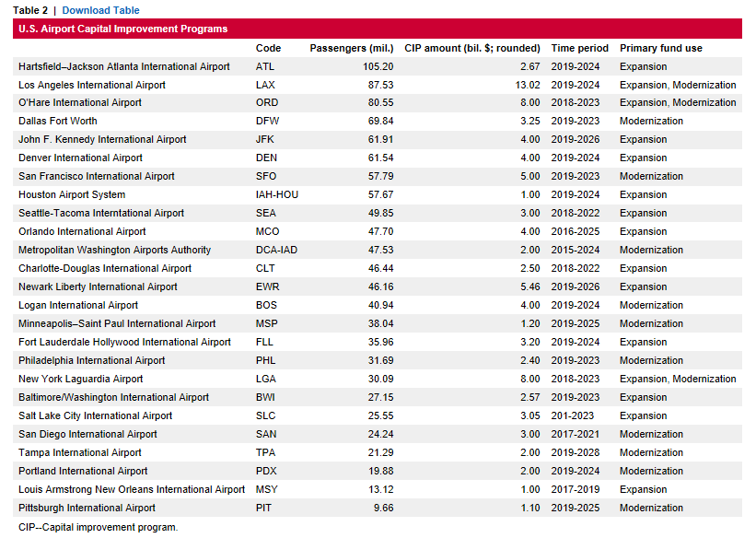
Task: Click Expansion, Modernization fund use for LAX
Action: [x=678, y=85]
